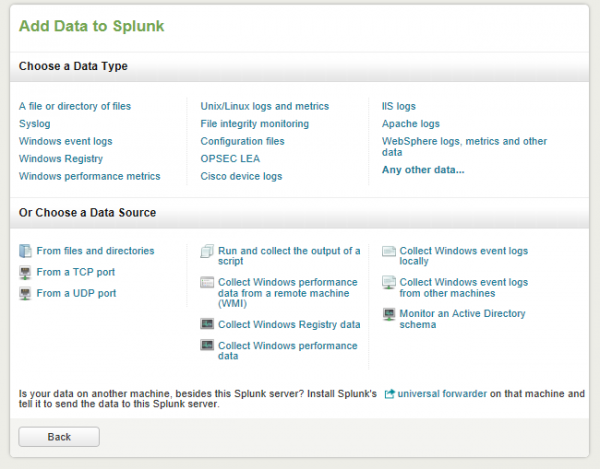Select File integrity monitoring
Viewport: 600px width, 469px height.
[255, 124]
